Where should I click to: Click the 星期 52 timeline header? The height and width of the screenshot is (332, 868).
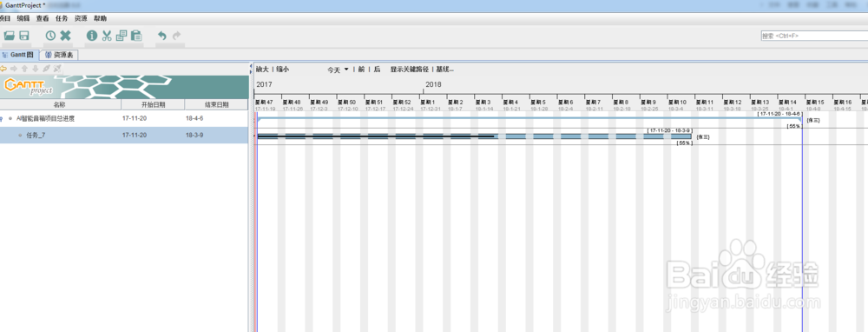[403, 102]
